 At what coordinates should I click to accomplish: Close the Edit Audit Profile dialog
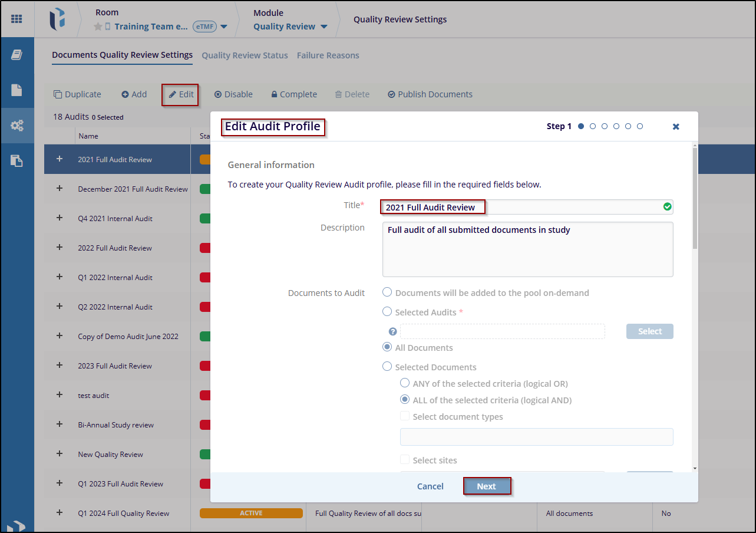pos(676,127)
